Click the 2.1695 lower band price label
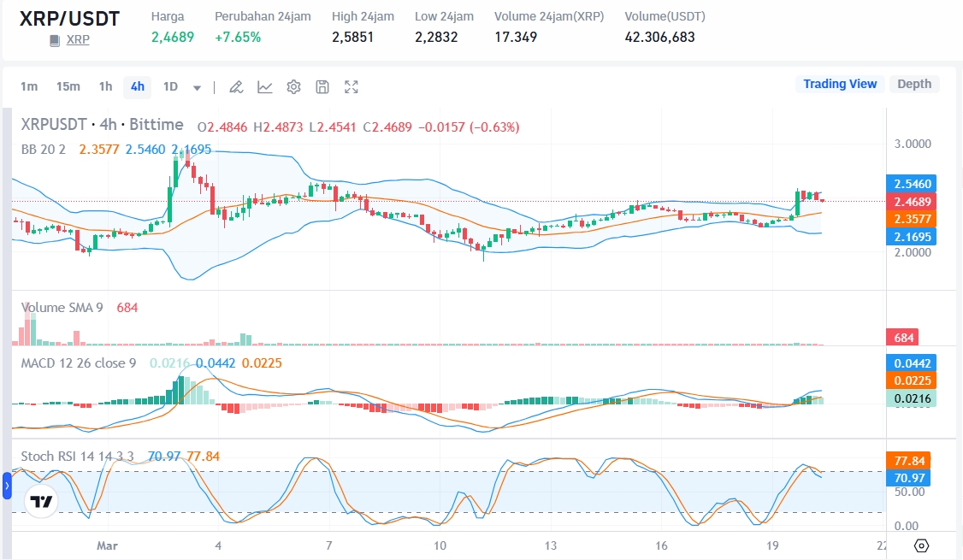 (x=912, y=237)
